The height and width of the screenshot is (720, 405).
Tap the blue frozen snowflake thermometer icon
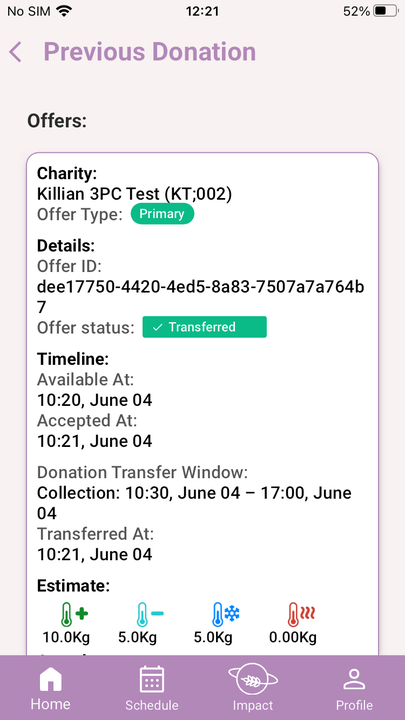(225, 614)
